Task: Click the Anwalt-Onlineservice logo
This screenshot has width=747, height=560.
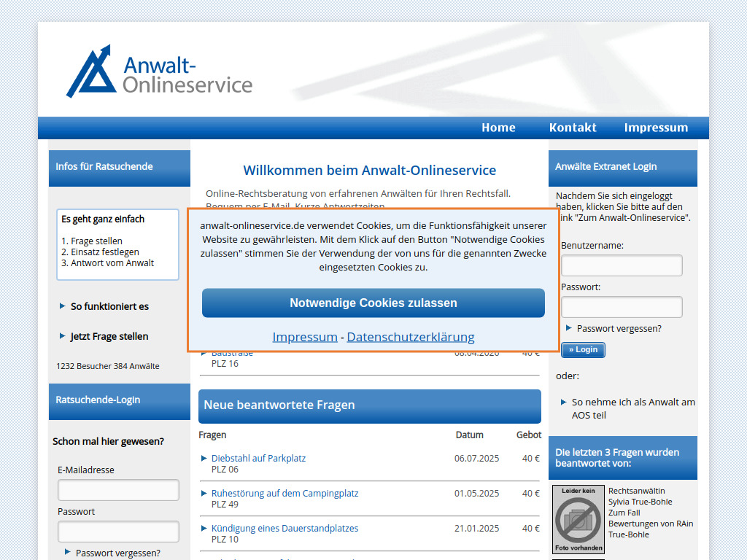Action: (x=160, y=71)
